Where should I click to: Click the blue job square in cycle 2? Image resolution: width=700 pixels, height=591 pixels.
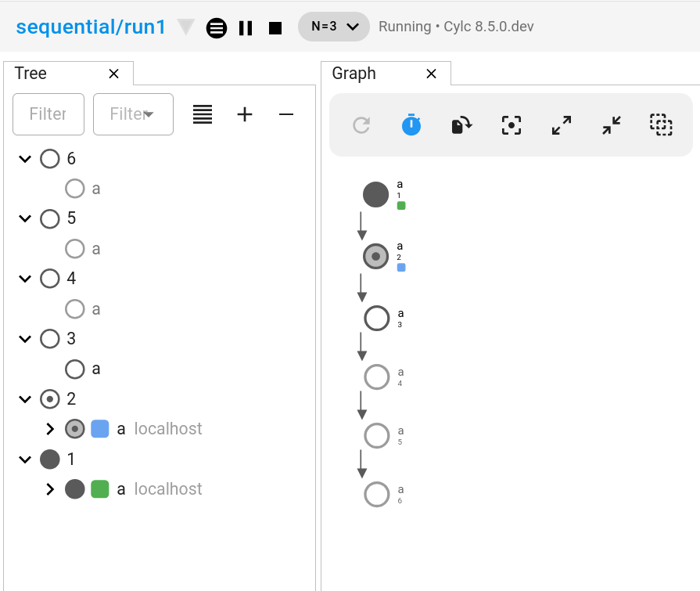click(x=99, y=428)
